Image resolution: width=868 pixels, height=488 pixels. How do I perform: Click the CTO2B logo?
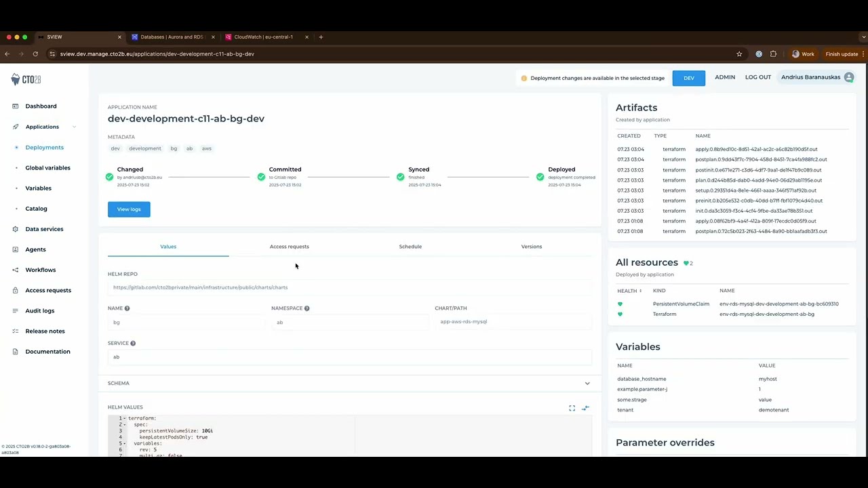click(x=26, y=79)
